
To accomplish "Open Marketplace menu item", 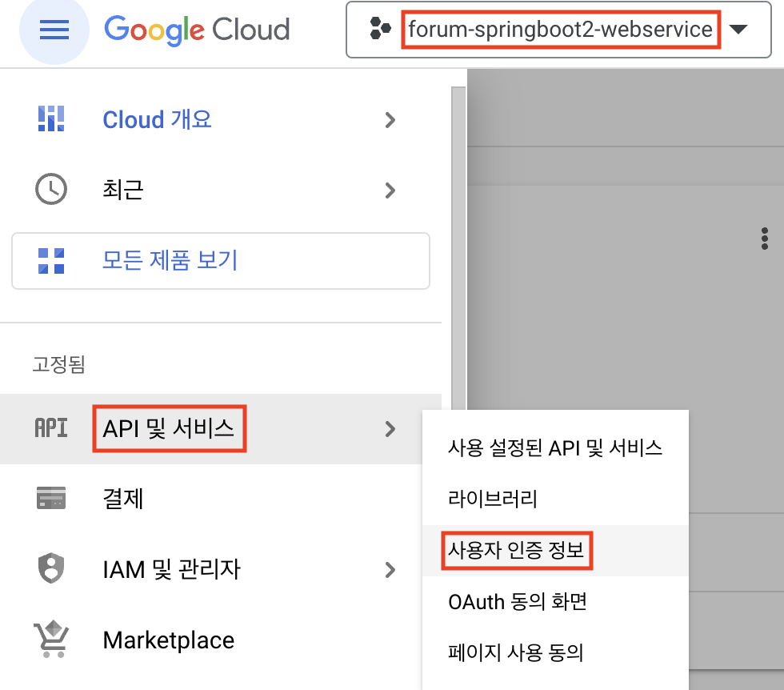I will point(221,640).
